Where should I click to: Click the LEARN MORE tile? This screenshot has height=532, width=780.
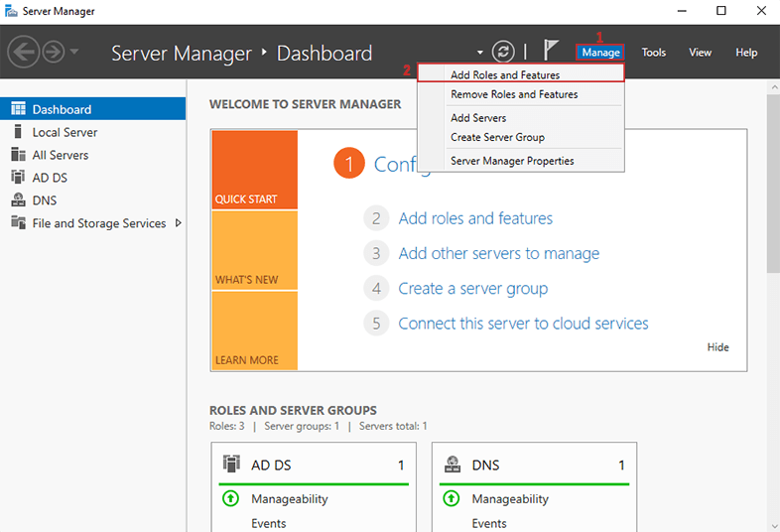pos(255,331)
